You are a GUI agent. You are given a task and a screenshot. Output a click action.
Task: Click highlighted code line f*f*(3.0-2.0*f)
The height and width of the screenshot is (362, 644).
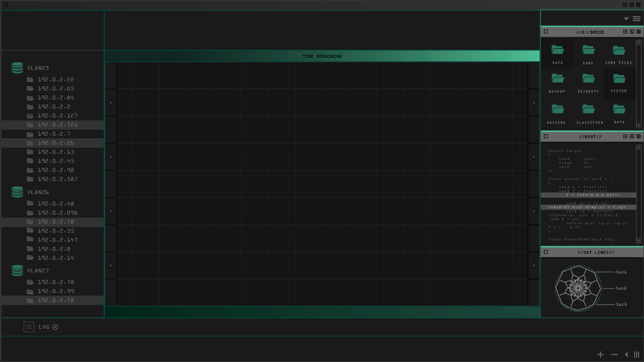click(x=588, y=195)
